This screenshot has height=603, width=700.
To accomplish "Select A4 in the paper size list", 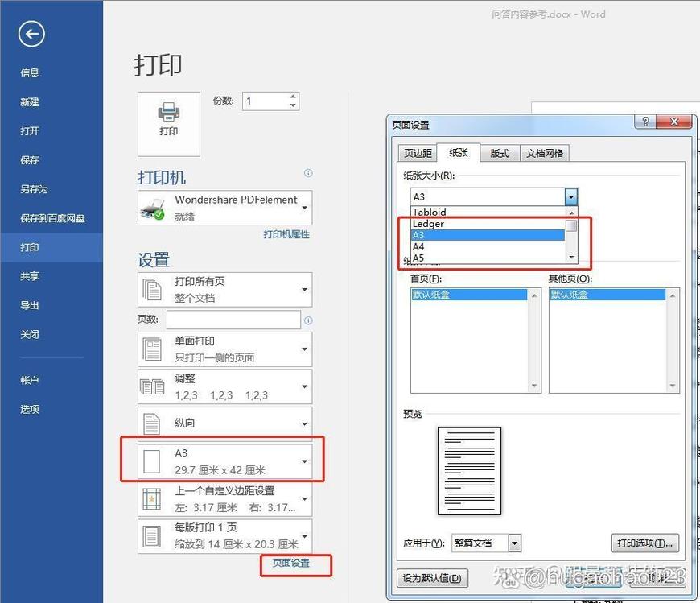I will [419, 246].
